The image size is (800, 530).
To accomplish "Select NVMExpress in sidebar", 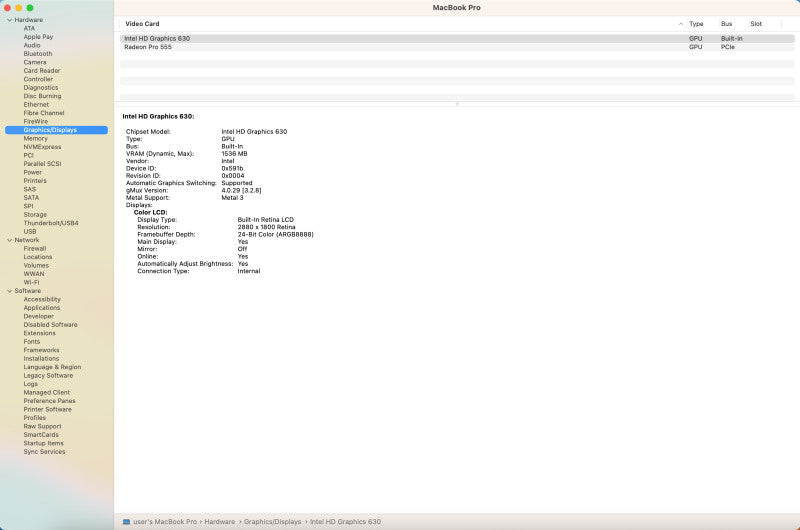I will (x=42, y=147).
